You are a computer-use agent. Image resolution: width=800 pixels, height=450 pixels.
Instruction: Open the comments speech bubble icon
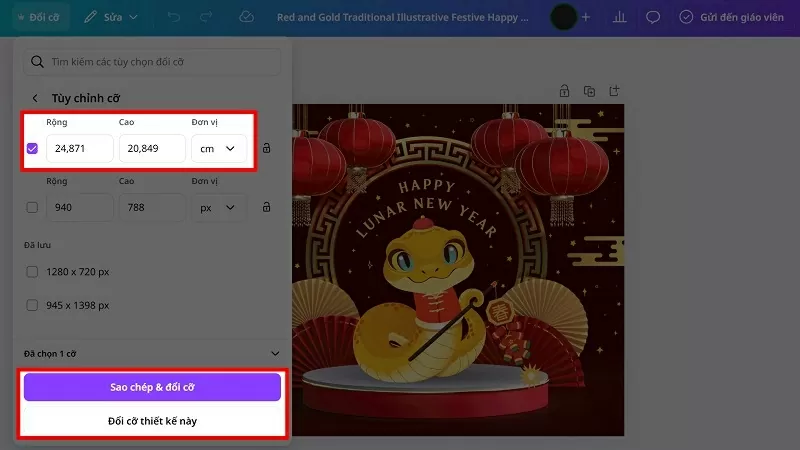[x=653, y=17]
